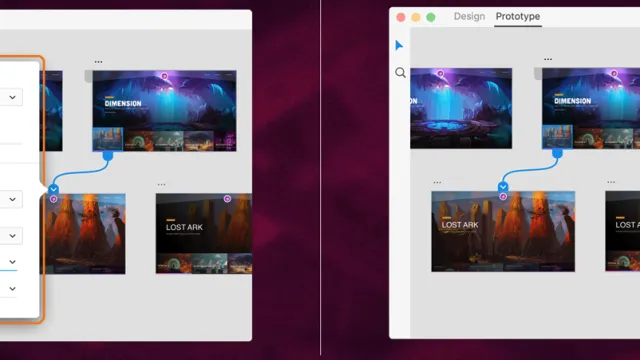Click the DIMENSION title in the right window artboard
The image size is (640, 360).
[573, 101]
